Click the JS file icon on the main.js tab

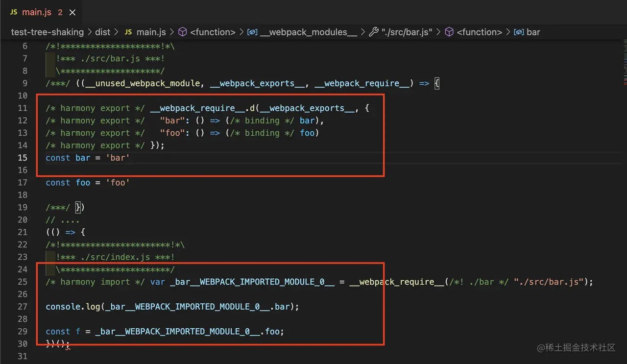point(14,12)
